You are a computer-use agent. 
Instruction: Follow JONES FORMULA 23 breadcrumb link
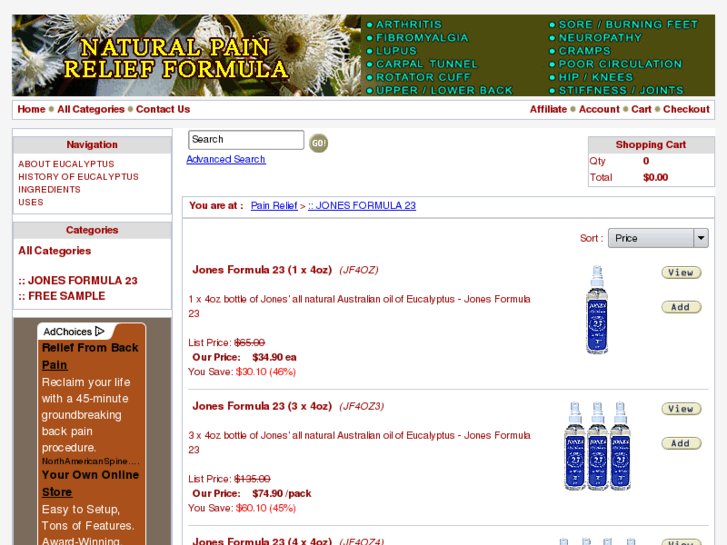tap(362, 205)
